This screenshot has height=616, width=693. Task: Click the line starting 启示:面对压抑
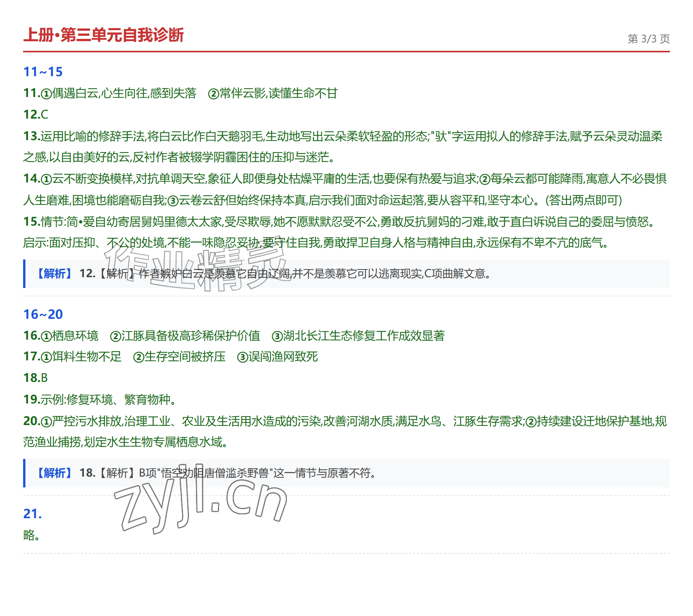pyautogui.click(x=316, y=243)
